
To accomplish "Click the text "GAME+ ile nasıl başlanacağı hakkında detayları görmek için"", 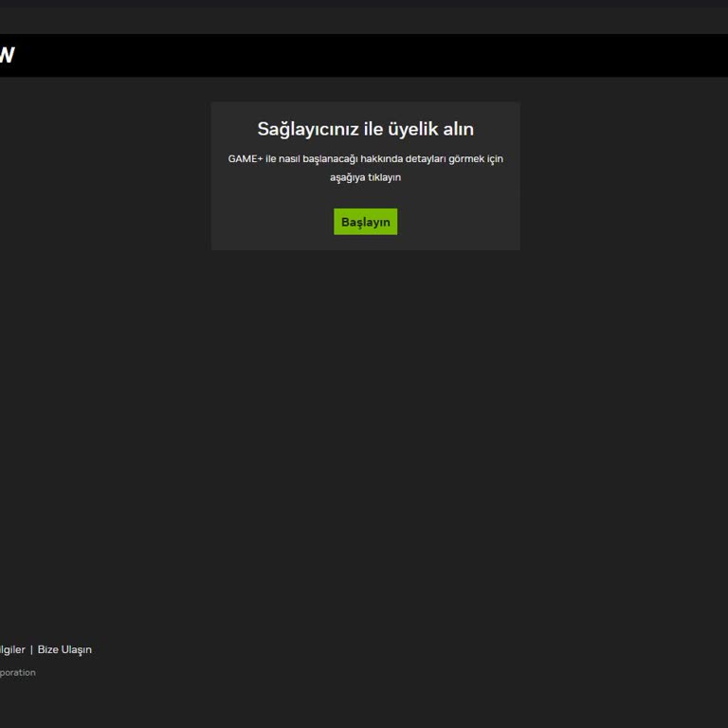I will pyautogui.click(x=365, y=159).
